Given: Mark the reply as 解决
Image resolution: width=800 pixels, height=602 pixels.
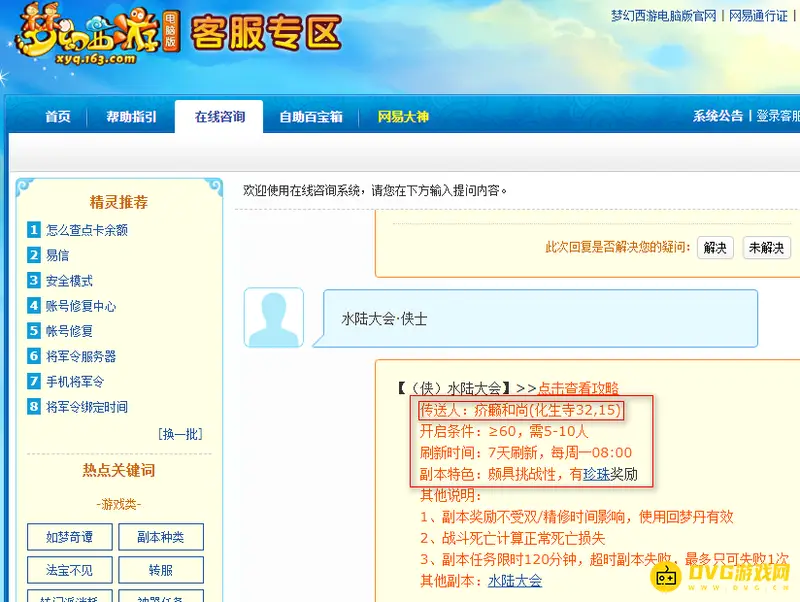Looking at the screenshot, I should click(715, 248).
